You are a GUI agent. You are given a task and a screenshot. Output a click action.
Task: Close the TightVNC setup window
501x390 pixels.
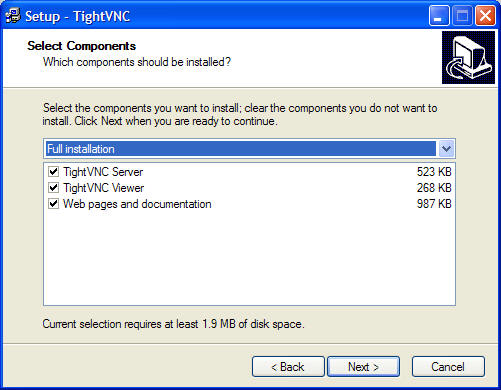pos(485,16)
